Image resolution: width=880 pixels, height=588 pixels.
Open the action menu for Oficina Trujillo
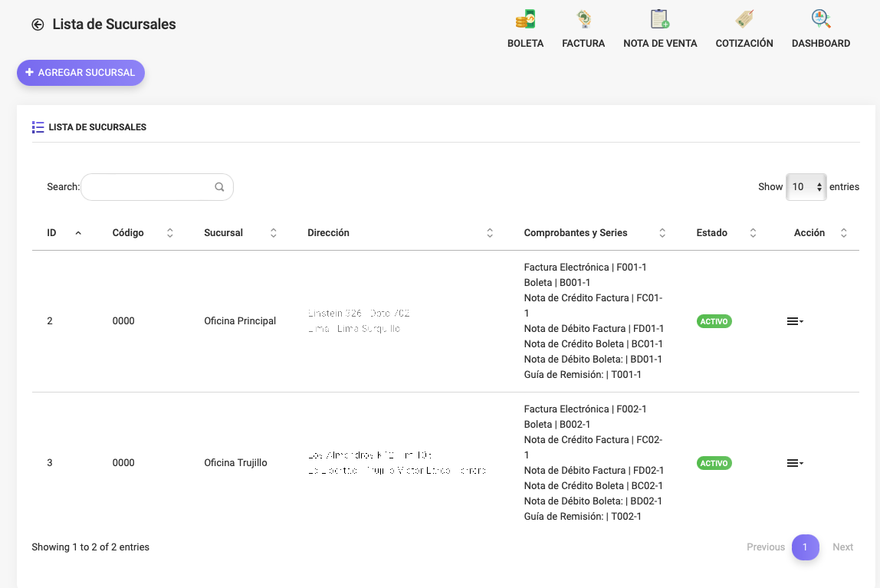click(x=794, y=463)
